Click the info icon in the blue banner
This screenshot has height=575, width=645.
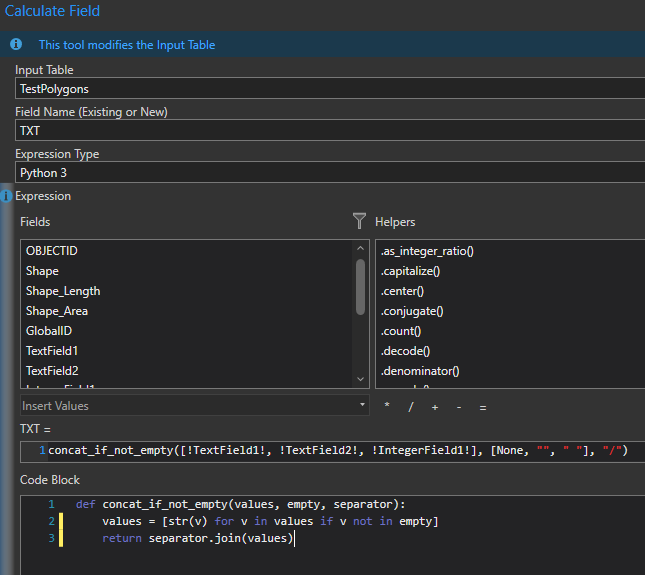[16, 45]
